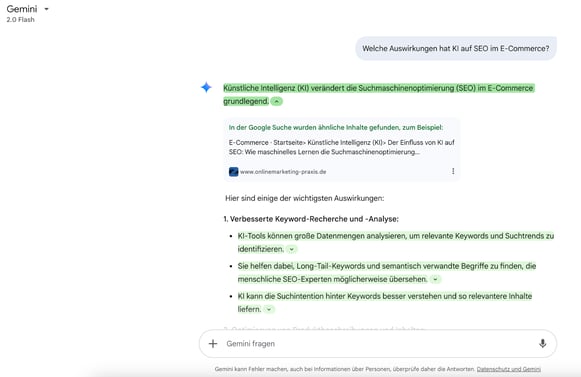The width and height of the screenshot is (581, 377).
Task: Click the 'Gemini' title in the header
Action: 22,9
